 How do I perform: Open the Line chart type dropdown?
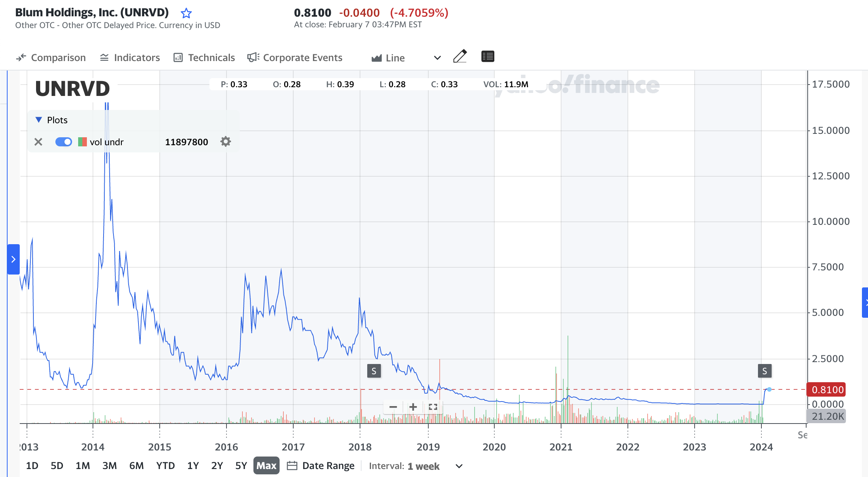406,58
